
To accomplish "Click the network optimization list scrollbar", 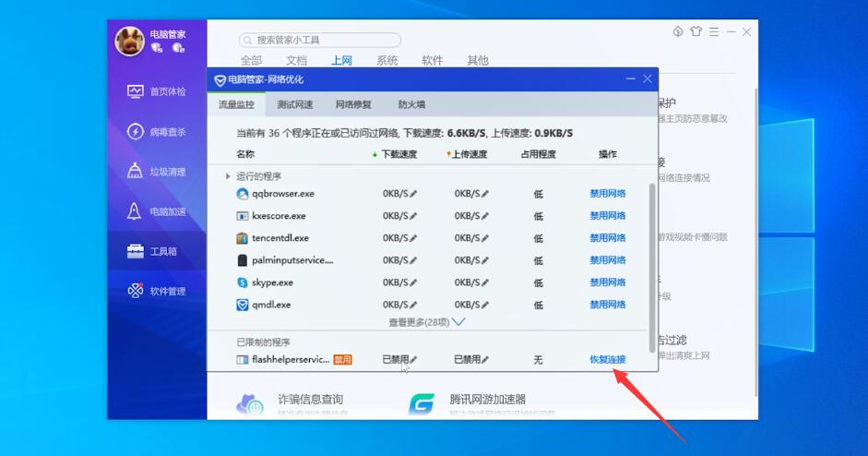I will (x=652, y=268).
